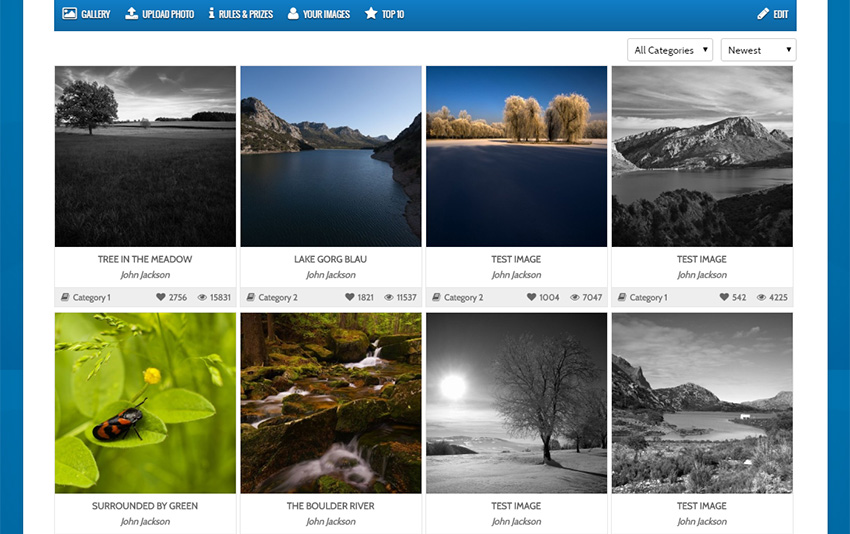Click John Jackson under Lake Gorg Blau
This screenshot has height=534, width=850.
pos(331,275)
